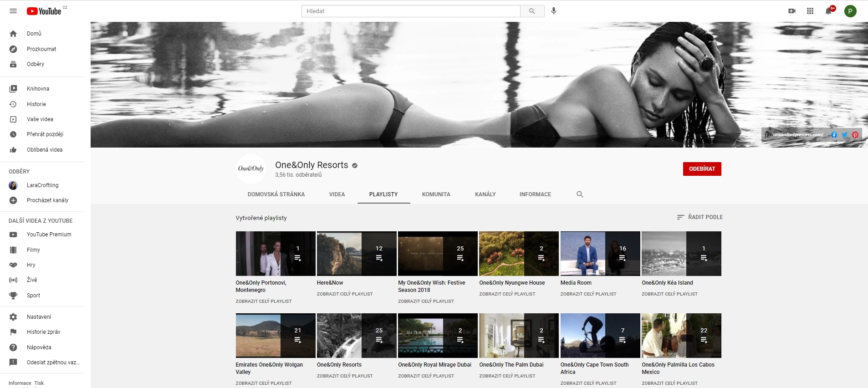Open the hamburger guide menu
Viewport: 868px width, 388px height.
[13, 11]
